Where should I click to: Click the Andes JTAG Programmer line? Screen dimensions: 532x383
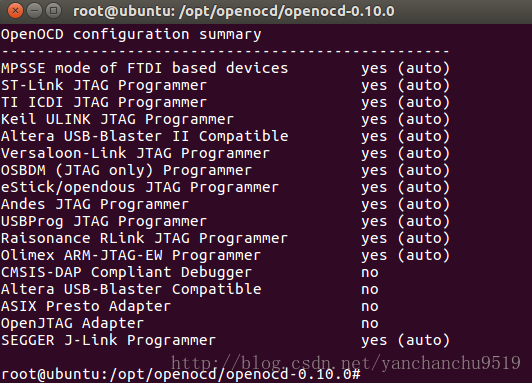tap(226, 204)
